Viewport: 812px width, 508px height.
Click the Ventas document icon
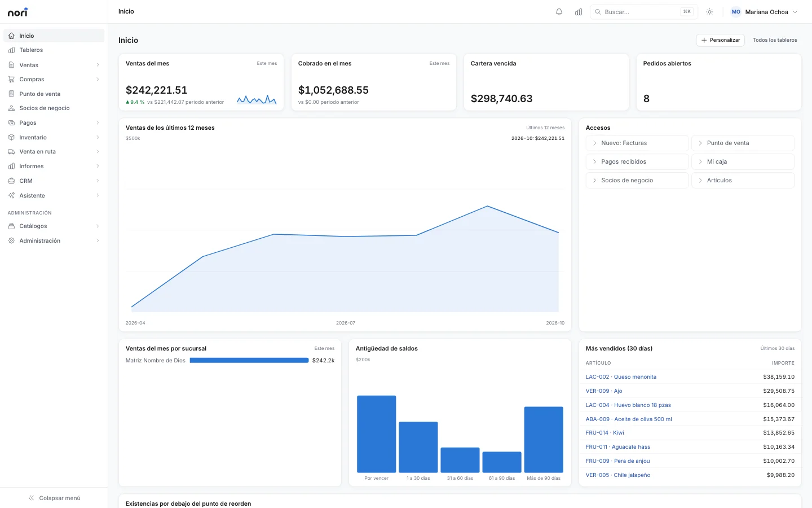(x=11, y=65)
